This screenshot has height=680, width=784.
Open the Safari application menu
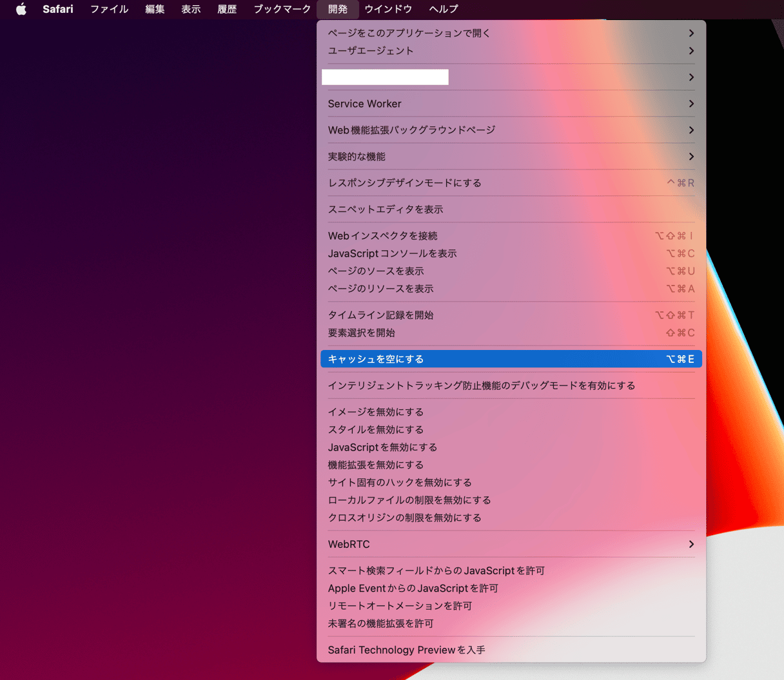pyautogui.click(x=57, y=9)
